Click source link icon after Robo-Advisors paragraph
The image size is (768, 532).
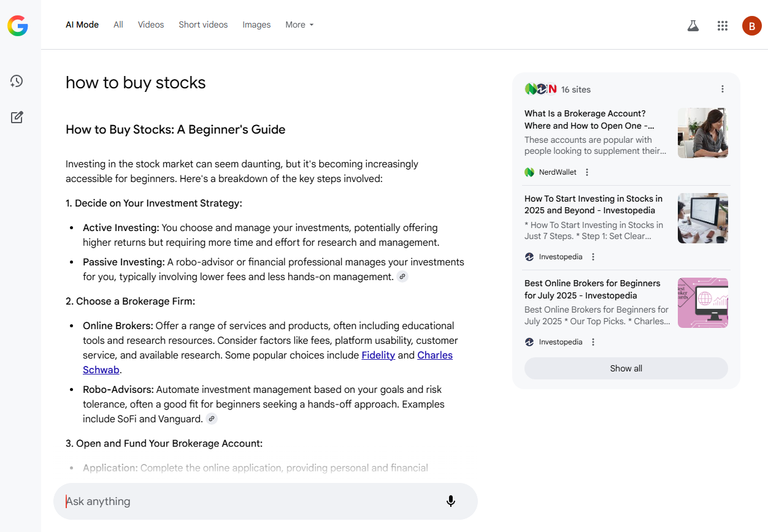tap(212, 419)
